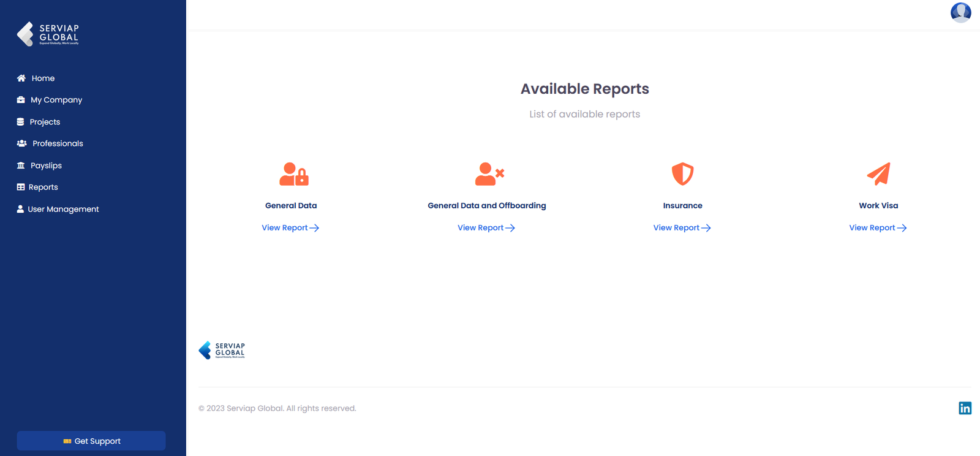The height and width of the screenshot is (456, 980).
Task: Click the Offboarding user-remove icon
Action: [x=489, y=174]
